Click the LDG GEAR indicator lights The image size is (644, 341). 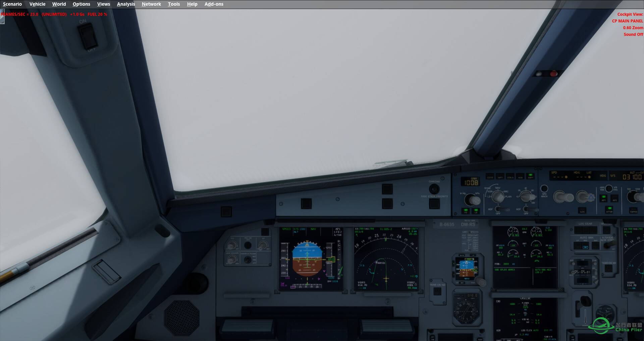click(586, 230)
